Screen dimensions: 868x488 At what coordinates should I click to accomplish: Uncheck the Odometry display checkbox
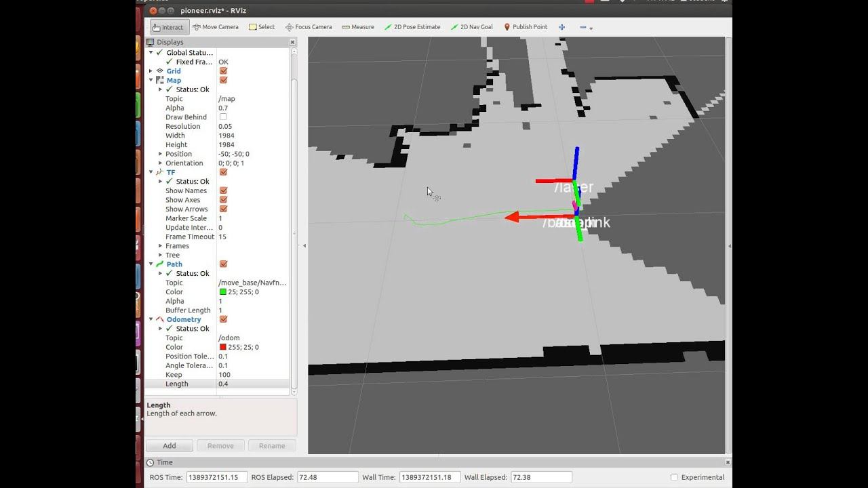point(223,319)
